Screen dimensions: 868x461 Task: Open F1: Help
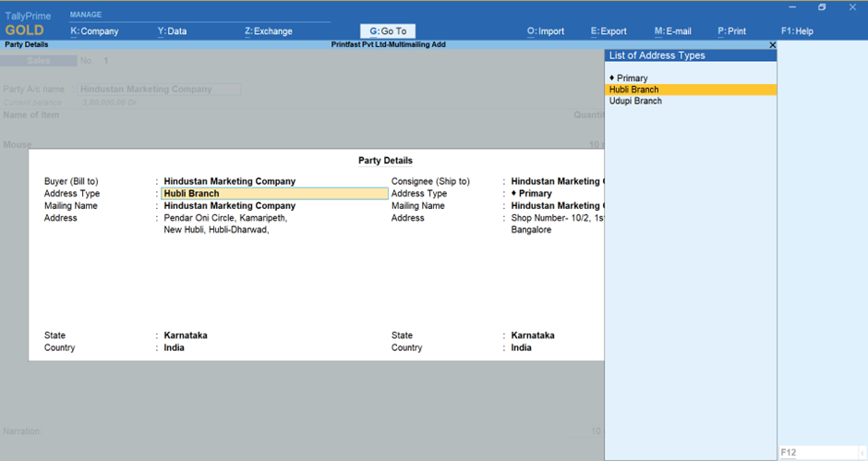[797, 31]
